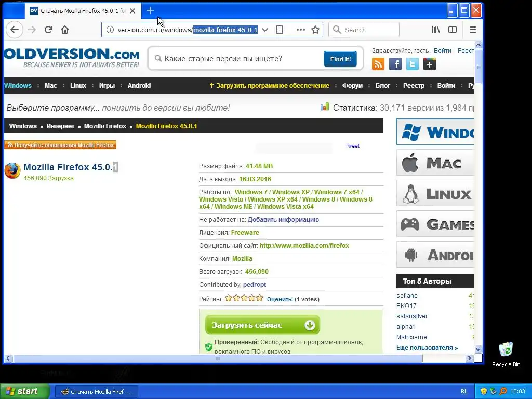Click the Mozilla Firefox 45.0.1 heading
The height and width of the screenshot is (399, 532).
[x=71, y=167]
